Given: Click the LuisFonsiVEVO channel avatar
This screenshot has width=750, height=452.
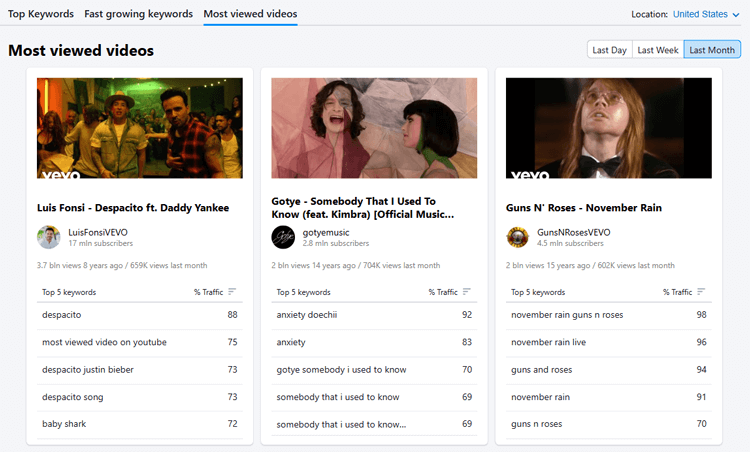Looking at the screenshot, I should (x=49, y=237).
